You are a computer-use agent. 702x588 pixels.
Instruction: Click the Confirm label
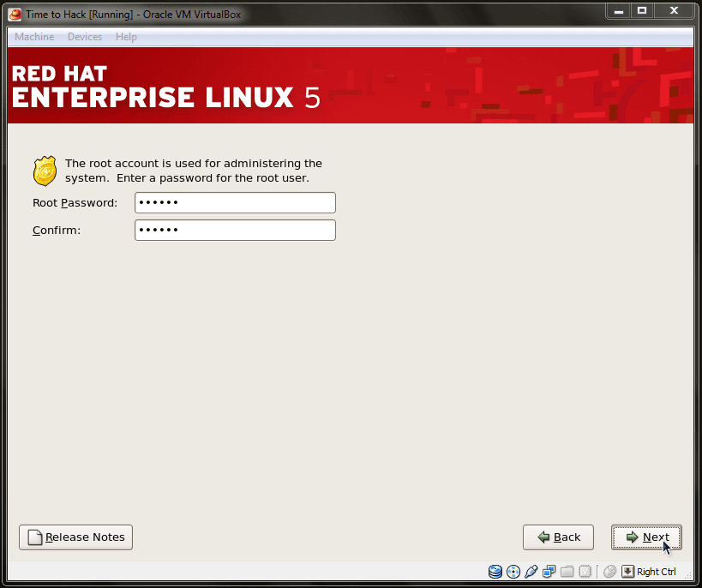[57, 231]
